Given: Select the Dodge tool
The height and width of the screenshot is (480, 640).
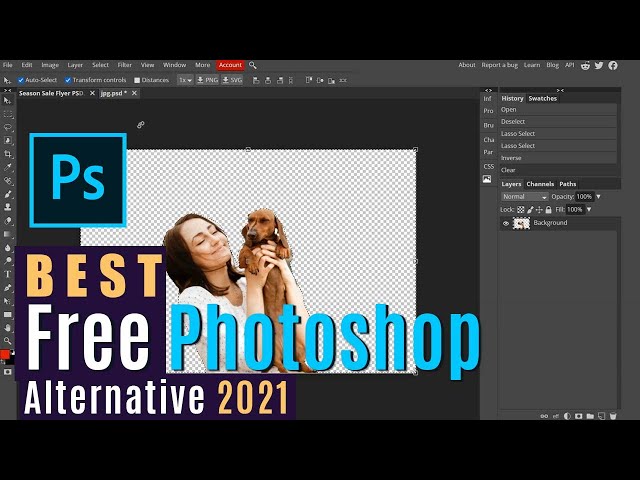Looking at the screenshot, I should [8, 261].
